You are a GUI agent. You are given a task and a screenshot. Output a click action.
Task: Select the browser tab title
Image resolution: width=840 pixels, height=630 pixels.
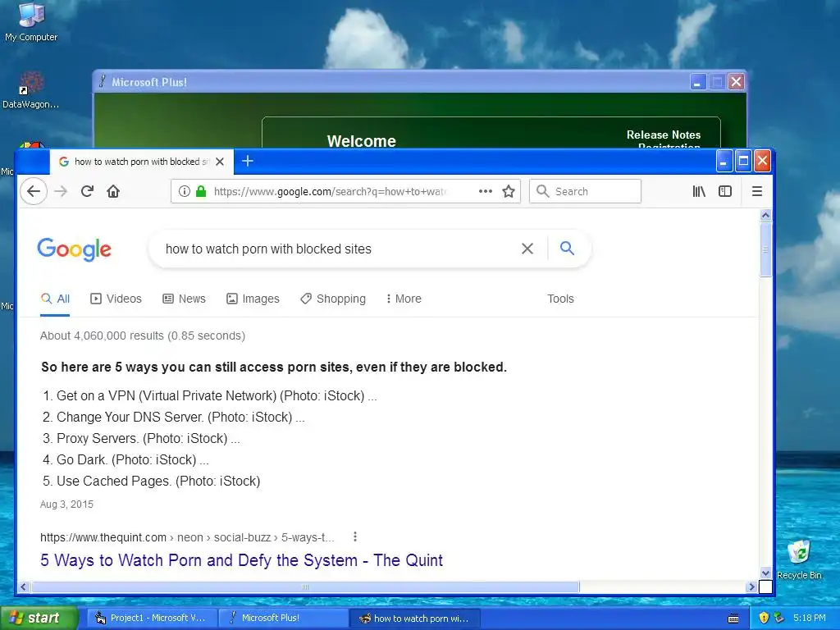[141, 162]
